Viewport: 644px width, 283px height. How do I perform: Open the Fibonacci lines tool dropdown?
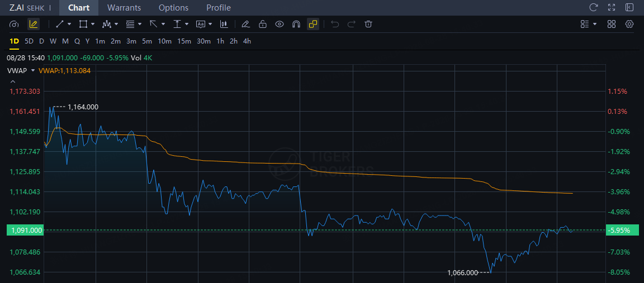point(140,24)
